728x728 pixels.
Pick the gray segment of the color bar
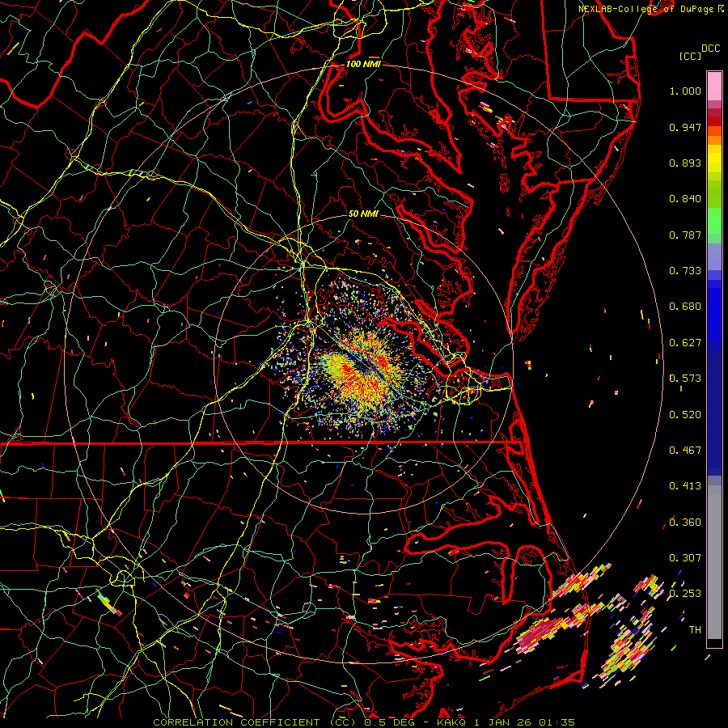click(x=714, y=566)
